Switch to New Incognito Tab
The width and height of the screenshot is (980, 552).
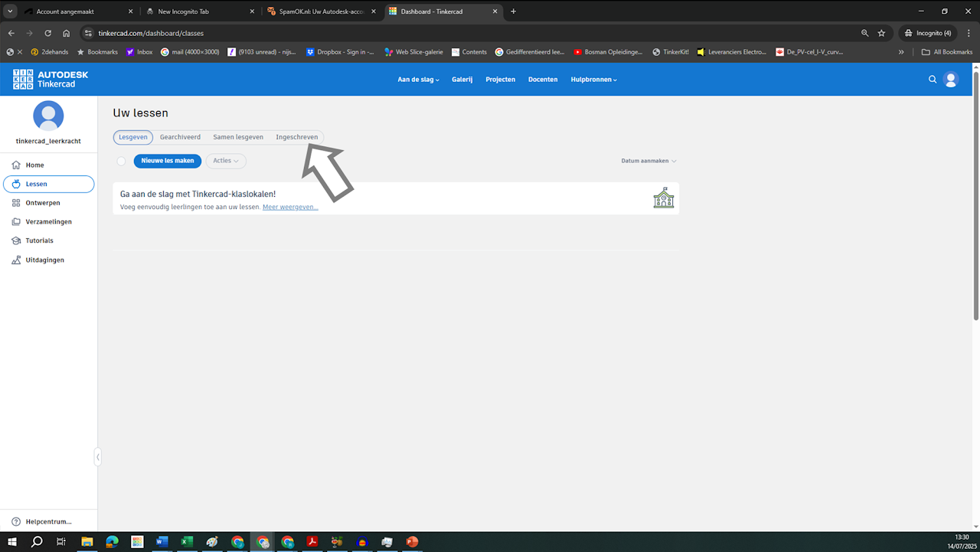click(x=199, y=11)
